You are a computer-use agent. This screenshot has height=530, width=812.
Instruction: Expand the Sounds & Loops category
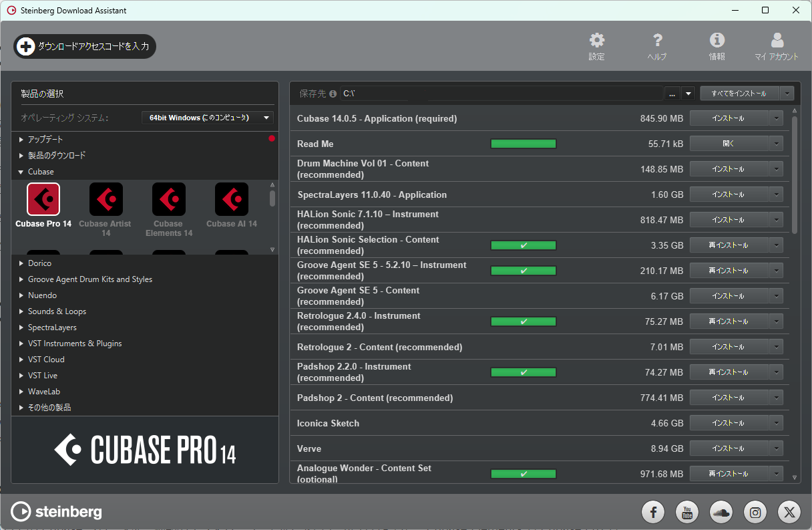[x=21, y=311]
